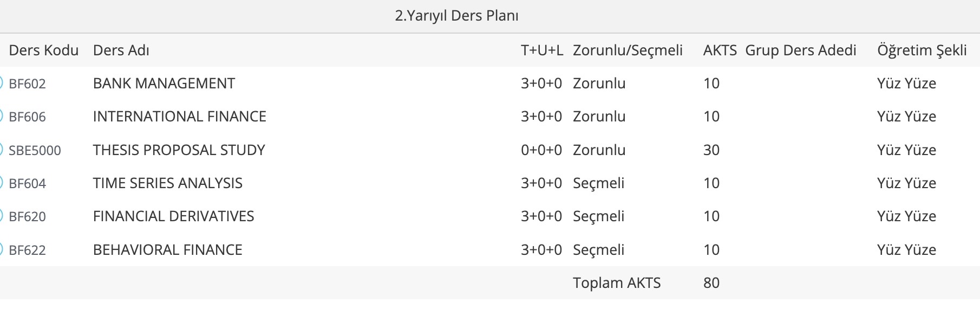The width and height of the screenshot is (980, 321).
Task: Open the BF620 course code link
Action: pos(28,217)
